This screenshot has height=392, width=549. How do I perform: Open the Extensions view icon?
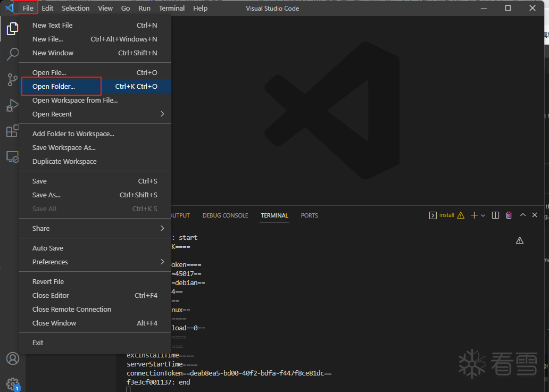coord(13,131)
